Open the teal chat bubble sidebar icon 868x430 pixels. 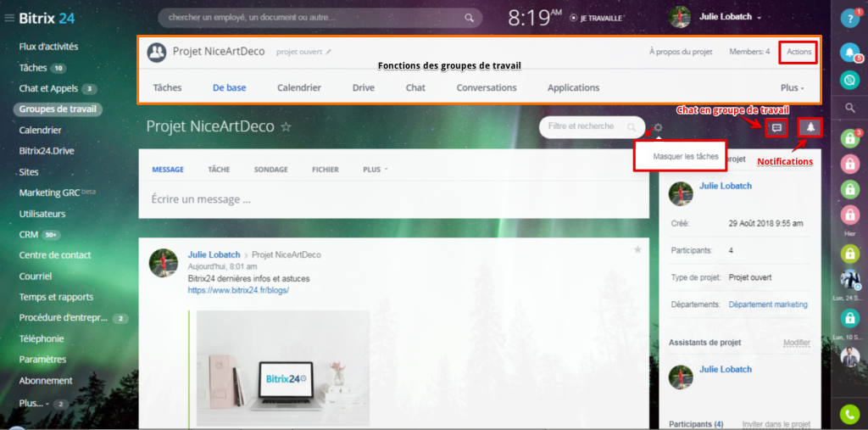coord(849,80)
